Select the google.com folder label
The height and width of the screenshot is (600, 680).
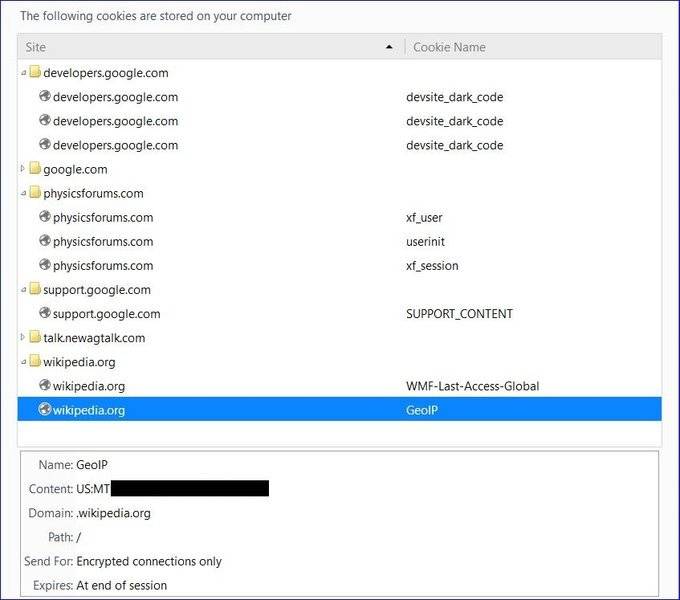point(75,170)
